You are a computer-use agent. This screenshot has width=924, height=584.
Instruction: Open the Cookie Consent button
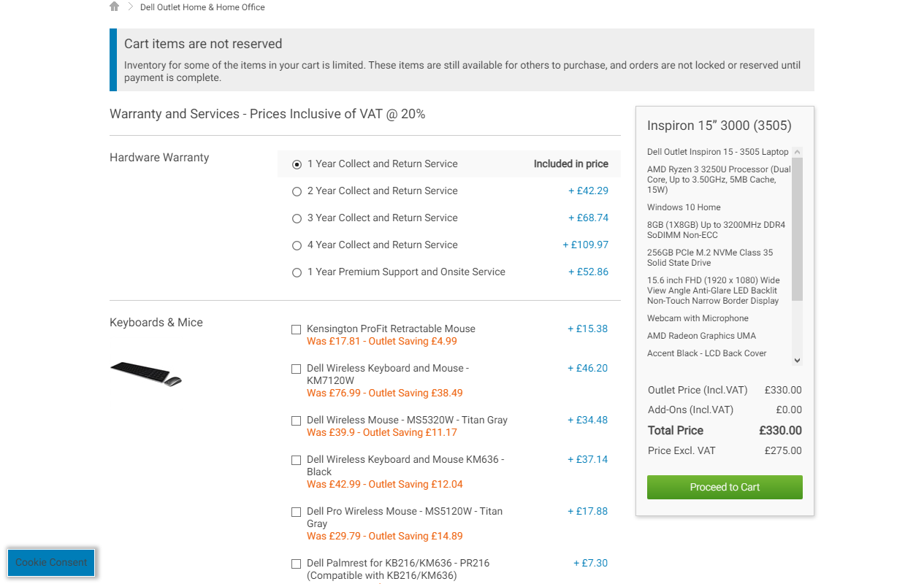coord(51,562)
